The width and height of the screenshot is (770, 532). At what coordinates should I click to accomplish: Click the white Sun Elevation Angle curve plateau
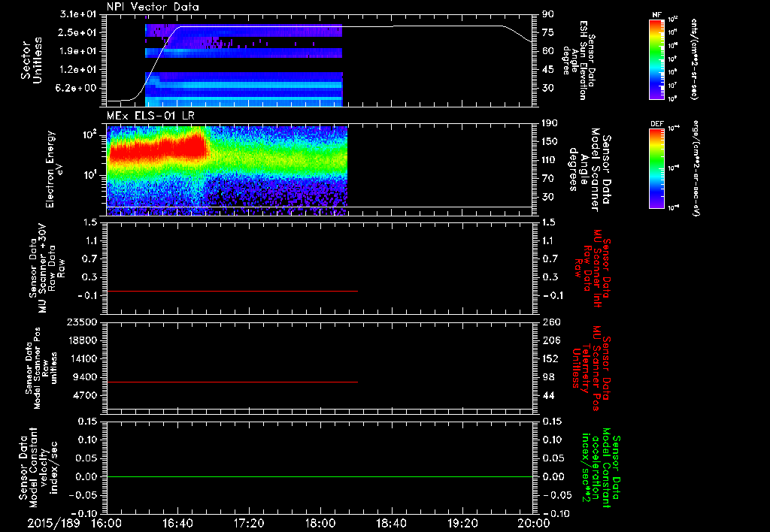(344, 26)
